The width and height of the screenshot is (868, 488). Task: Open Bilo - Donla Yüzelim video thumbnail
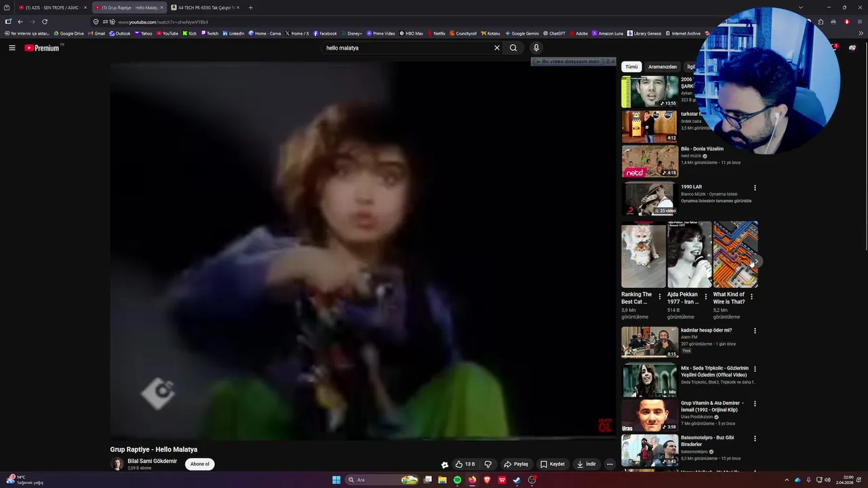650,161
